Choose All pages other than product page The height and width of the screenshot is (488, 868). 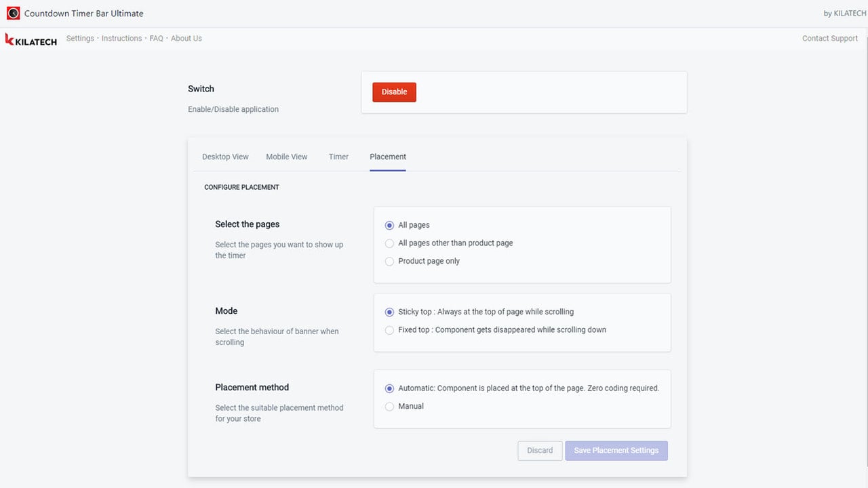click(x=389, y=243)
